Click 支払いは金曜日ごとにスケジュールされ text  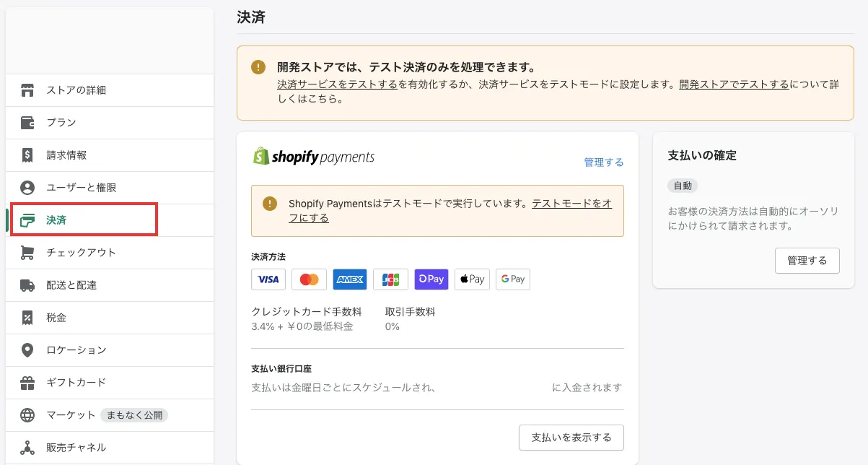click(x=343, y=388)
